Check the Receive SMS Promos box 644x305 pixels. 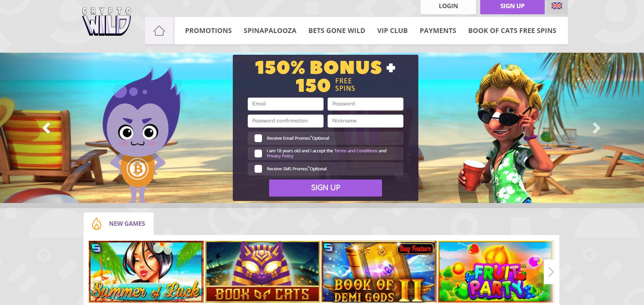pyautogui.click(x=258, y=169)
